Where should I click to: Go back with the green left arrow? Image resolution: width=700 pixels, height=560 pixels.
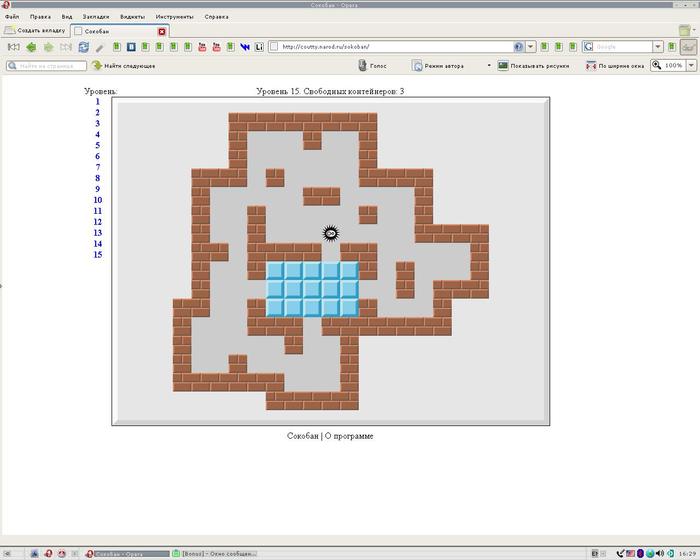[x=31, y=47]
